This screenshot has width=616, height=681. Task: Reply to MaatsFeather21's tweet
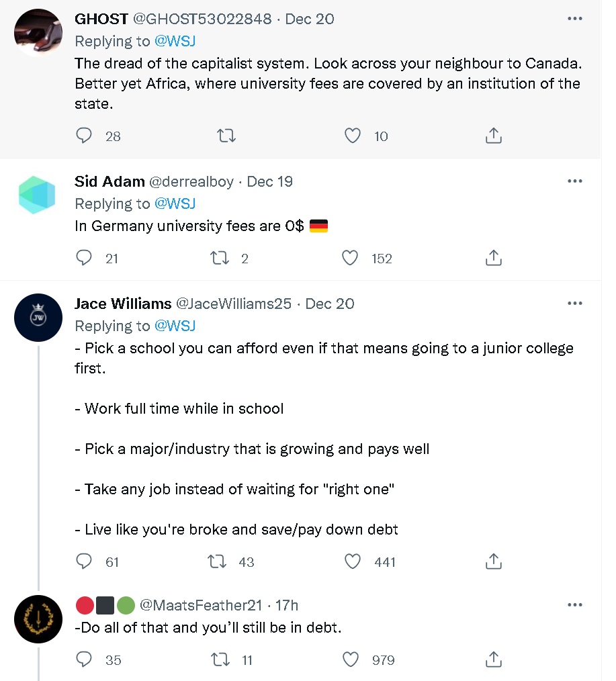(x=84, y=660)
